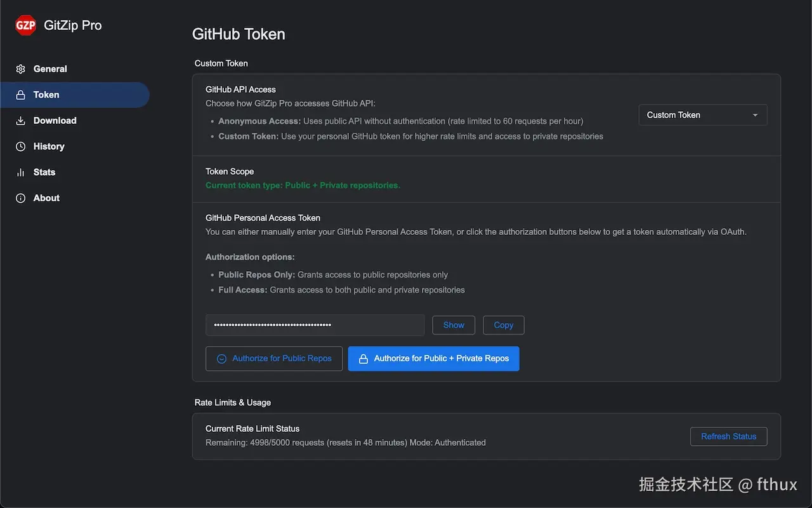Click the green Current token type text
812x508 pixels.
point(303,185)
